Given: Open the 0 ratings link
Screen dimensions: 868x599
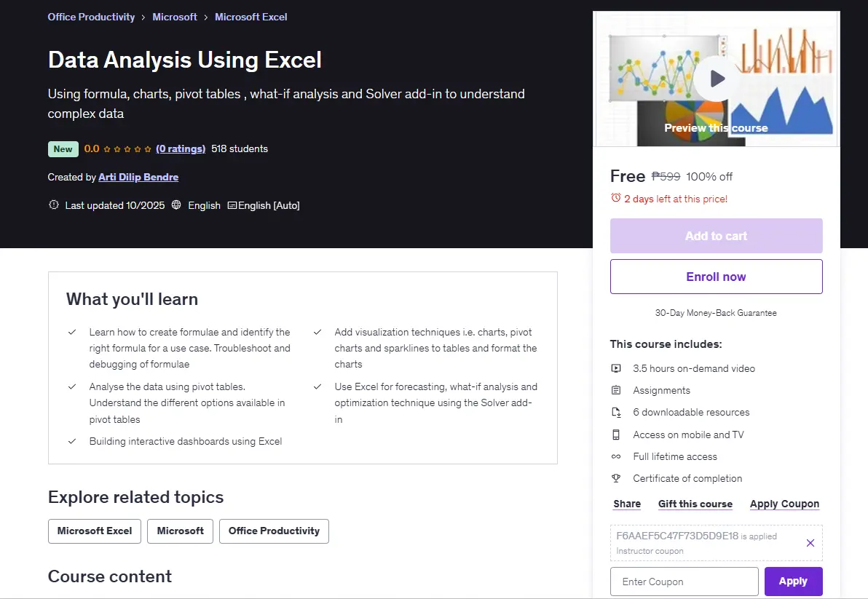Looking at the screenshot, I should click(x=181, y=148).
